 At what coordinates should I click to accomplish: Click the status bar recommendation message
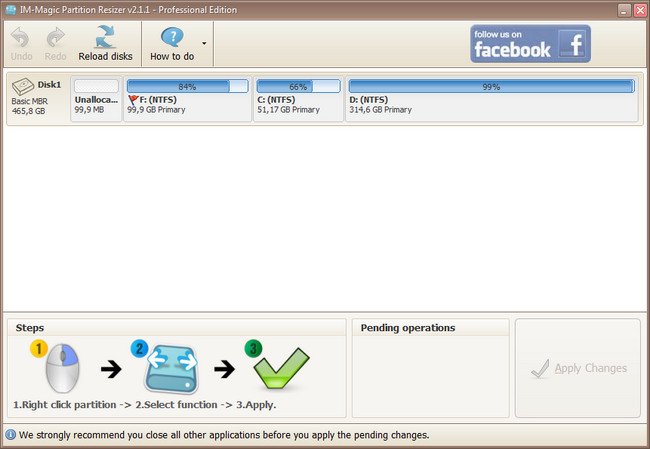[x=224, y=435]
